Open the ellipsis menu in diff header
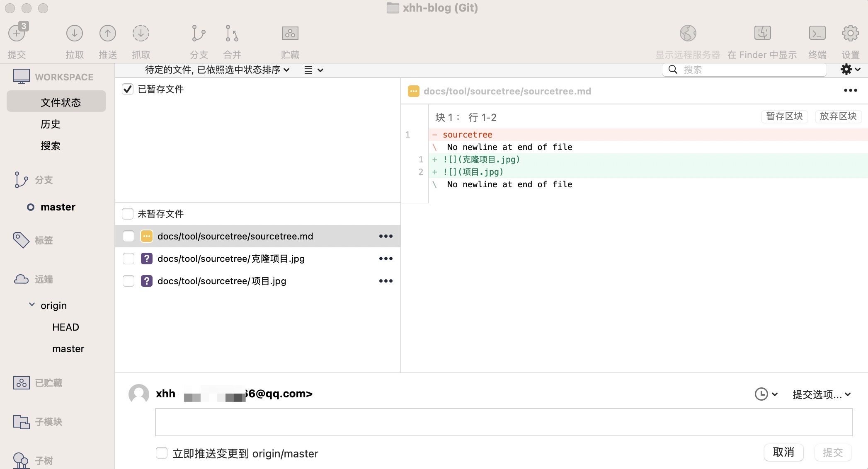This screenshot has width=868, height=469. [850, 90]
